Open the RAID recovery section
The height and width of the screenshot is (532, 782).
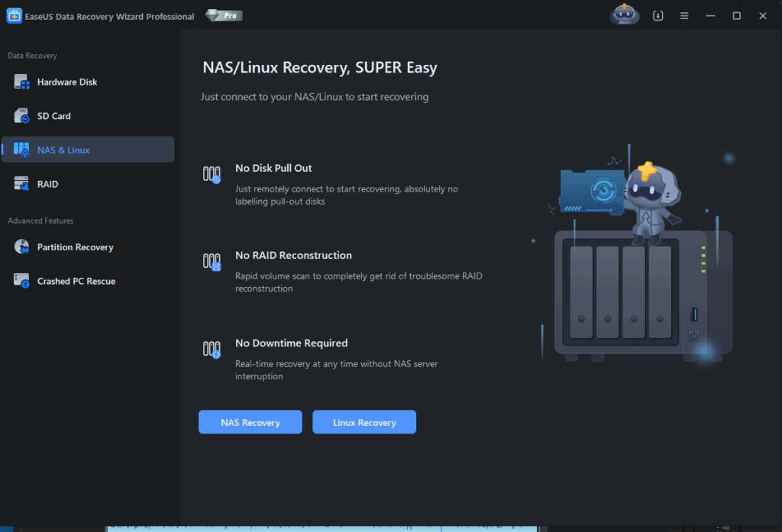click(x=88, y=184)
